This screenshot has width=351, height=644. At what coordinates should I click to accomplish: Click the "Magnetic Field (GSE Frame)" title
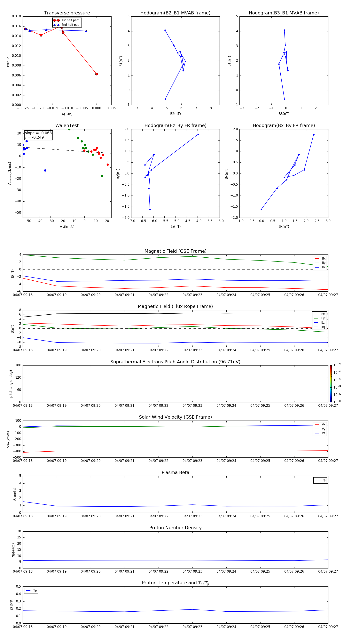[x=175, y=251]
